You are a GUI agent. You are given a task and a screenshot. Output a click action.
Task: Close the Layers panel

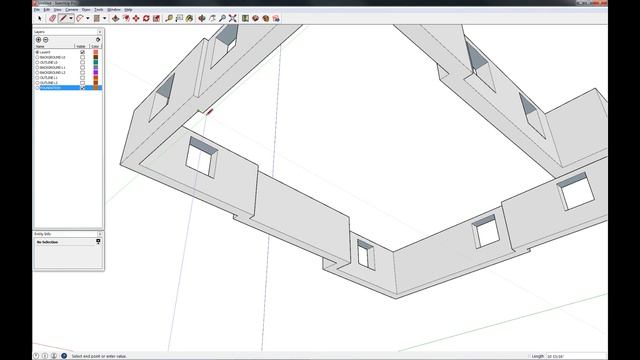click(100, 32)
